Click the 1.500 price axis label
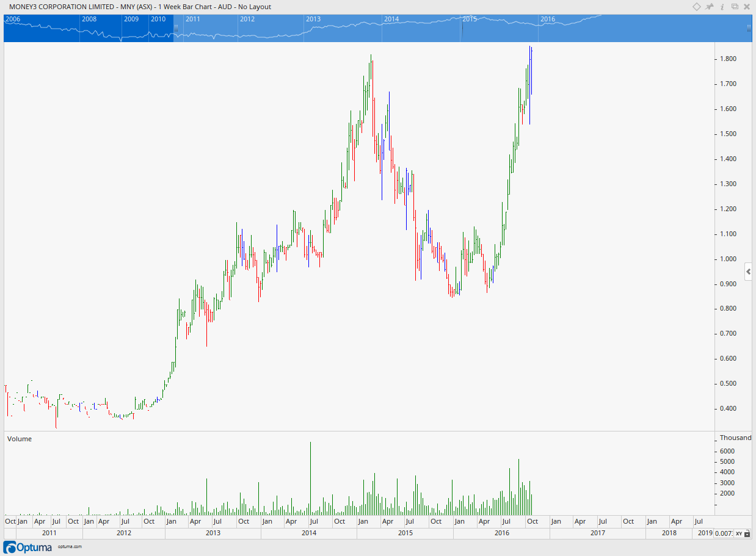The height and width of the screenshot is (556, 756). [x=727, y=134]
